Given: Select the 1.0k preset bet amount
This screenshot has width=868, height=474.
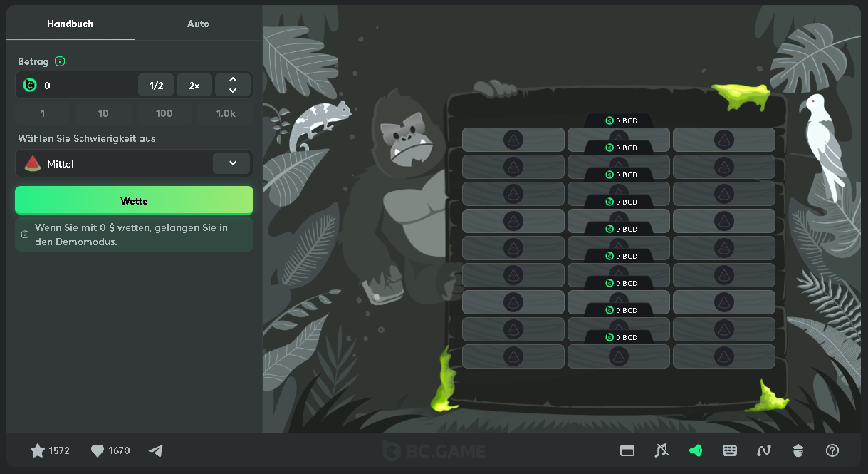Looking at the screenshot, I should (226, 113).
